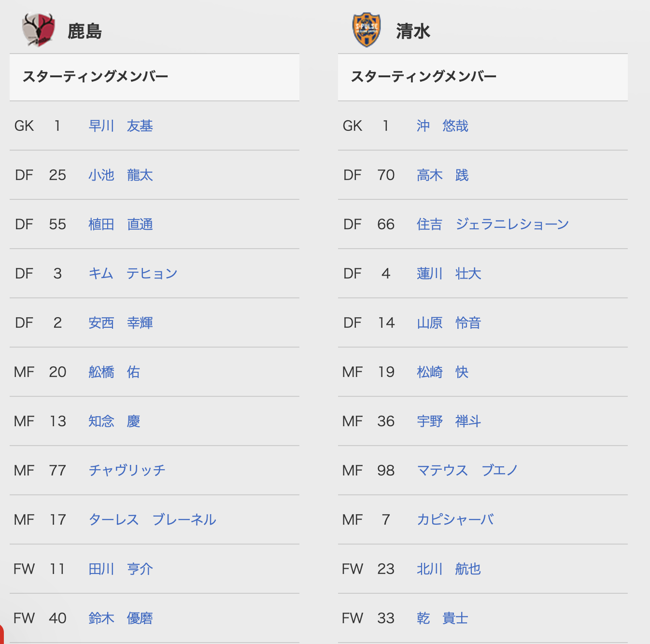Viewport: 650px width, 644px height.
Task: Open 住吉 ジェラニレショーン player profile
Action: (x=493, y=224)
